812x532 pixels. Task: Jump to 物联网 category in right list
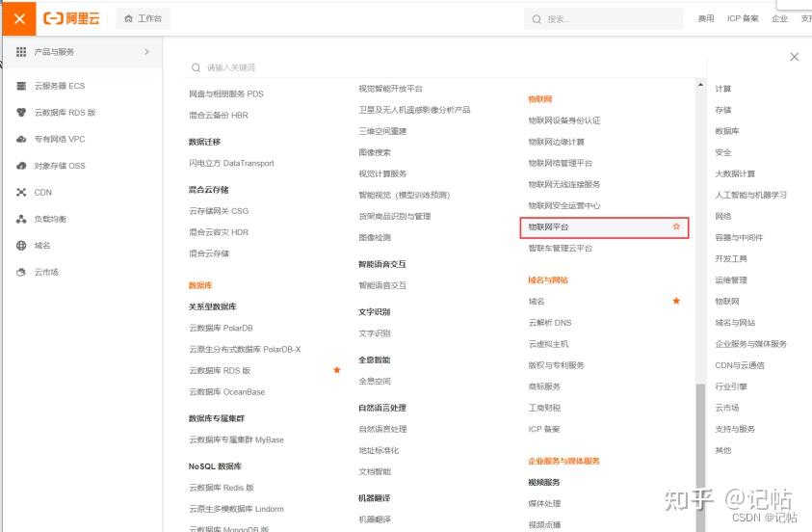727,301
